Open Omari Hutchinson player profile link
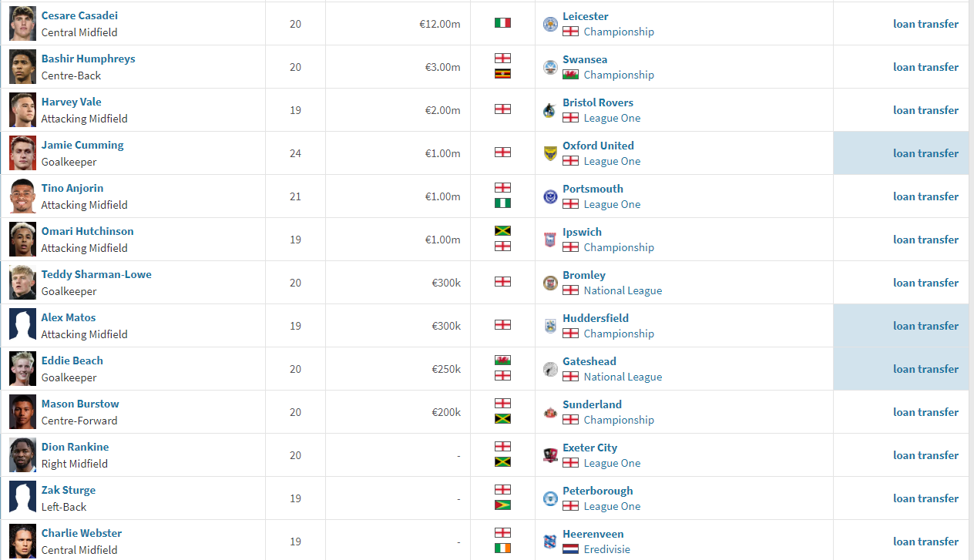This screenshot has width=974, height=560. [x=88, y=231]
